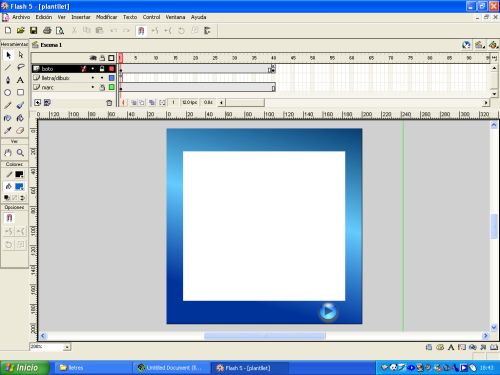
Task: Click the Inicio start button
Action: 24,368
